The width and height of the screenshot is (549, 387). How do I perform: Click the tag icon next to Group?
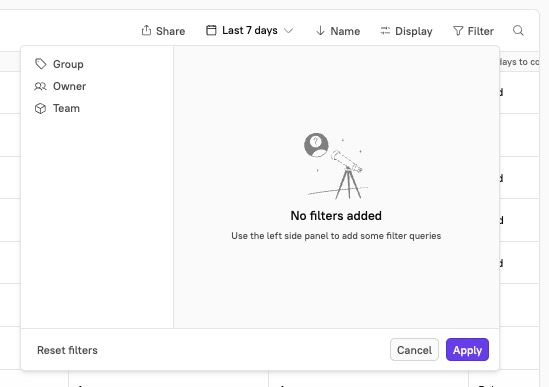[x=41, y=64]
